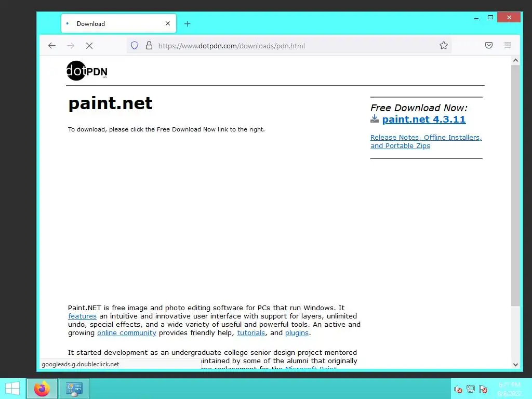
Task: Open the Windows Start menu
Action: [x=12, y=389]
